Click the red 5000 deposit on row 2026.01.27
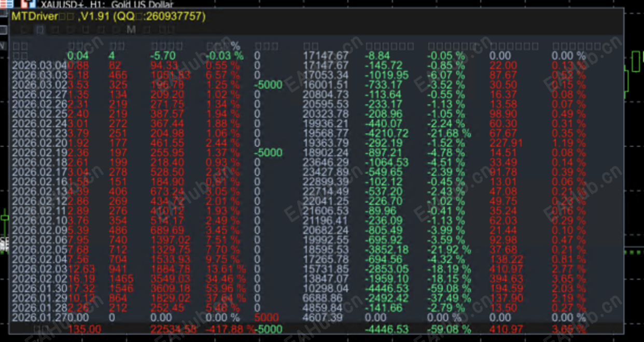644x342 pixels. point(267,318)
